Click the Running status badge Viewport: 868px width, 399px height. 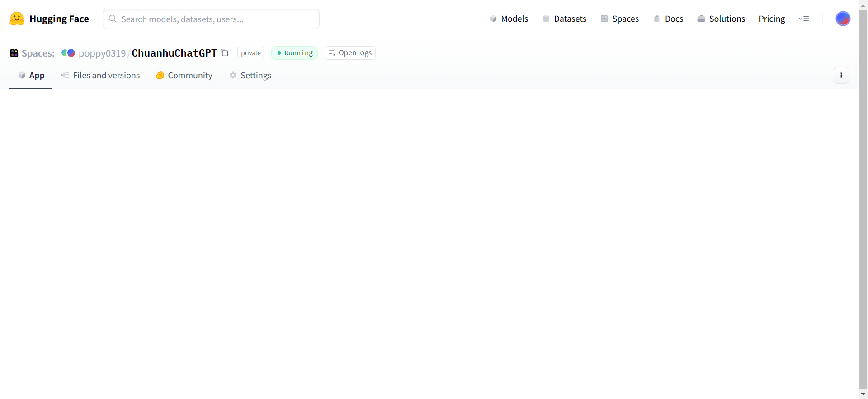tap(295, 53)
